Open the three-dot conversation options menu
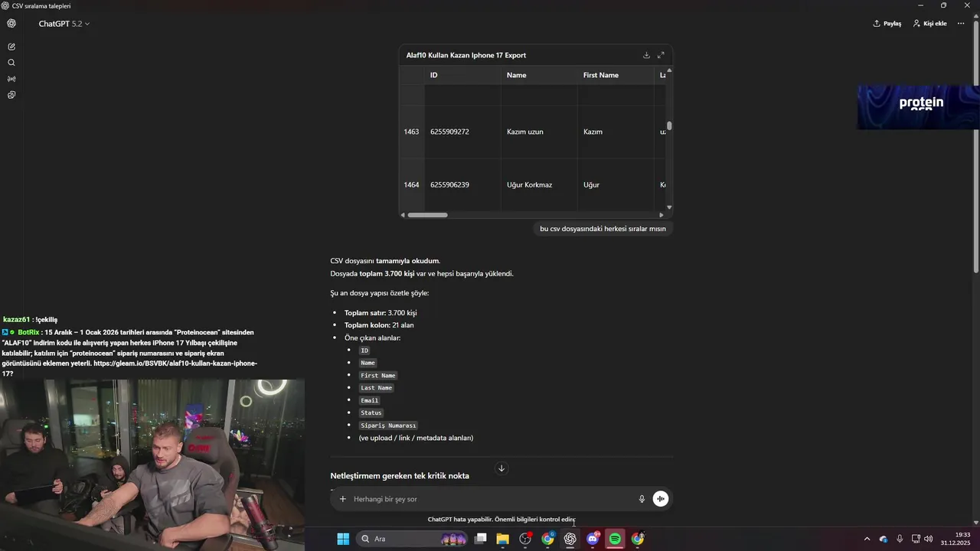The image size is (980, 551). coord(961,24)
